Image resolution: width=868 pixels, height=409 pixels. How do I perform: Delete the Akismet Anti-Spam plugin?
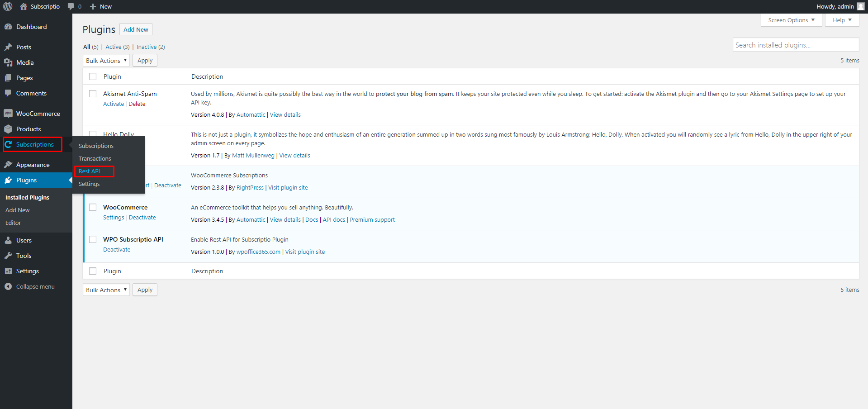point(137,104)
